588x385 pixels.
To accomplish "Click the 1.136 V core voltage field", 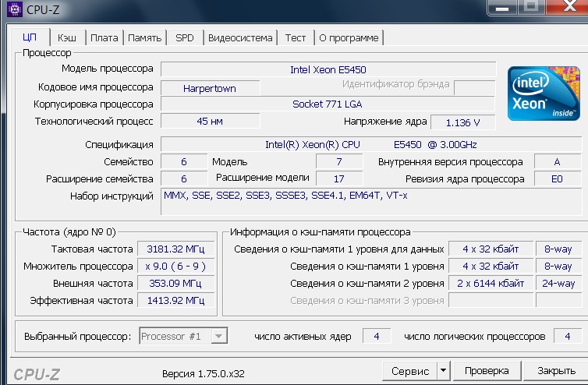I will coord(461,122).
